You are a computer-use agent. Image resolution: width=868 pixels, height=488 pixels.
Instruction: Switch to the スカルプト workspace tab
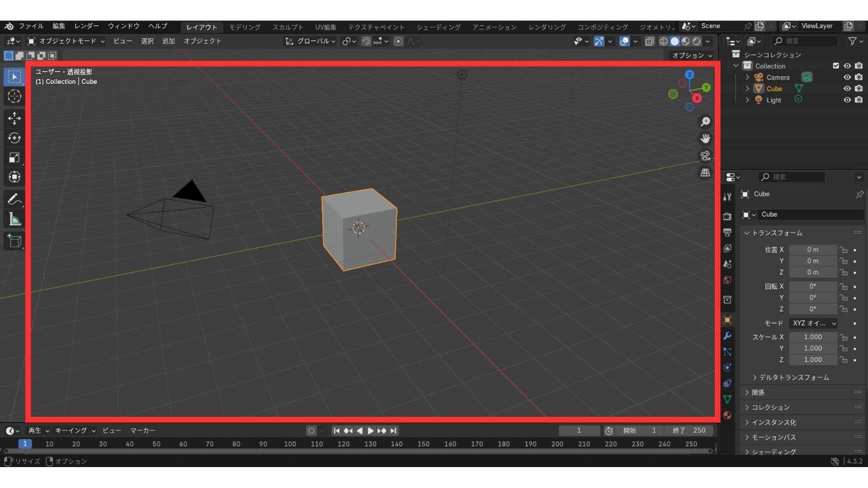tap(288, 27)
